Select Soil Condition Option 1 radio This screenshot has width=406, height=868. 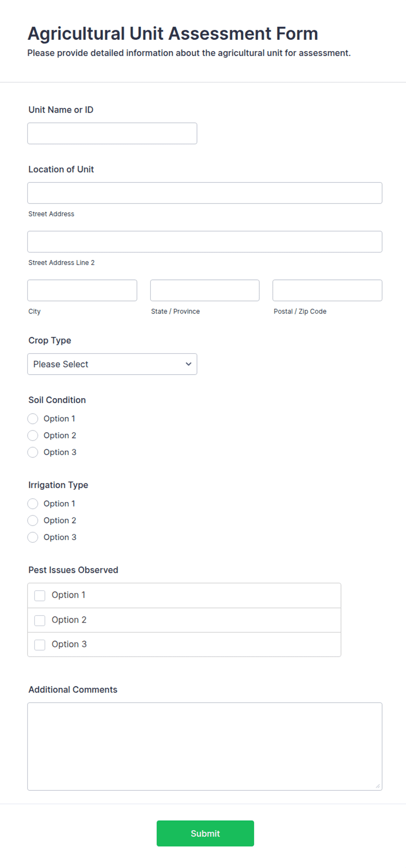(x=33, y=419)
